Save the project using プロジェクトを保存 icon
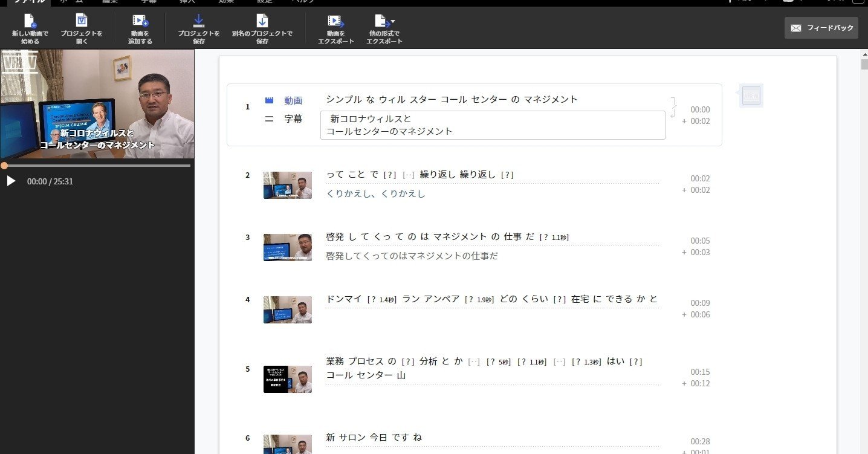This screenshot has width=868, height=454. tap(198, 23)
